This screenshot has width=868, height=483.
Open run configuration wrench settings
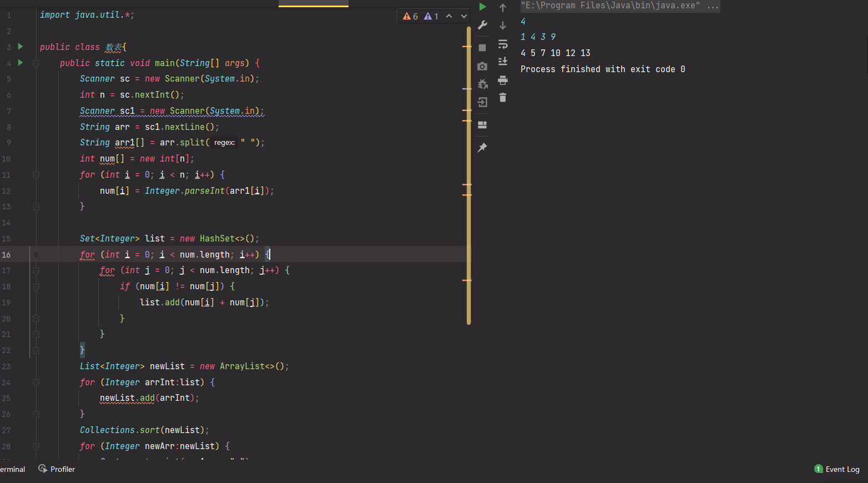click(x=482, y=25)
